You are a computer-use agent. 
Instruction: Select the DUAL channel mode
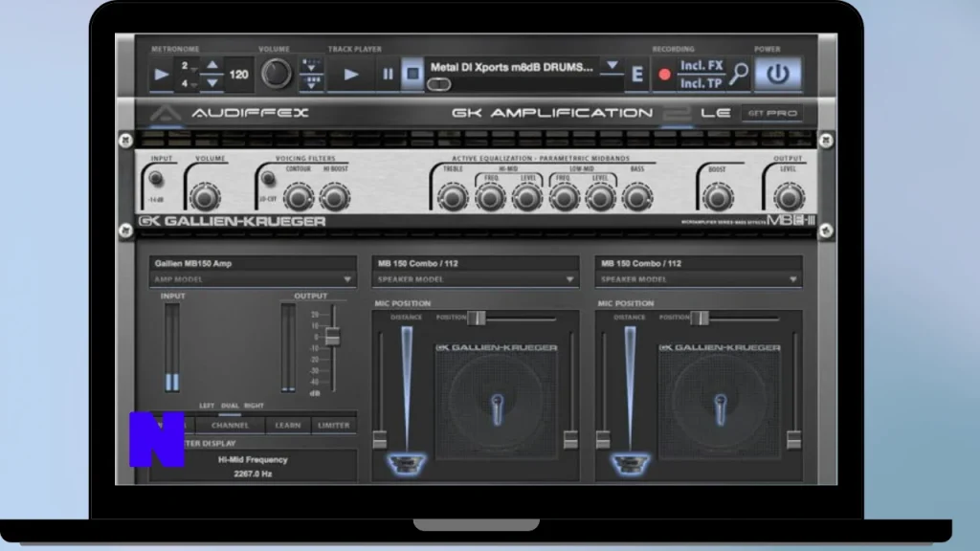[x=230, y=406]
